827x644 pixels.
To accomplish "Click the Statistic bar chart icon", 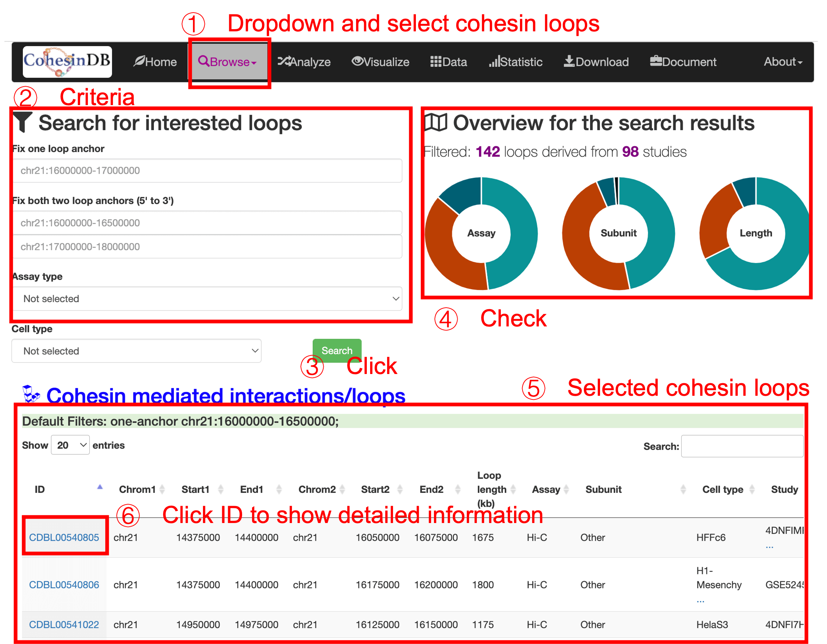I will click(494, 61).
